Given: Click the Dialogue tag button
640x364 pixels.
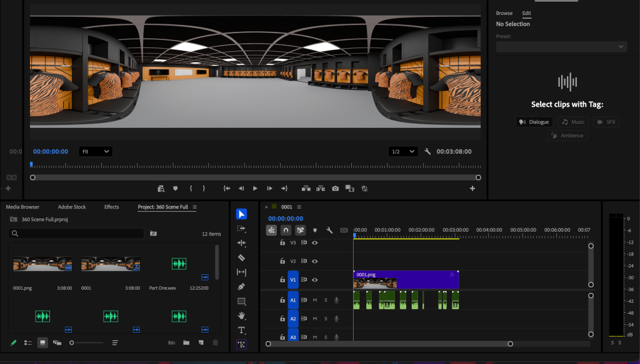Looking at the screenshot, I should click(x=534, y=122).
